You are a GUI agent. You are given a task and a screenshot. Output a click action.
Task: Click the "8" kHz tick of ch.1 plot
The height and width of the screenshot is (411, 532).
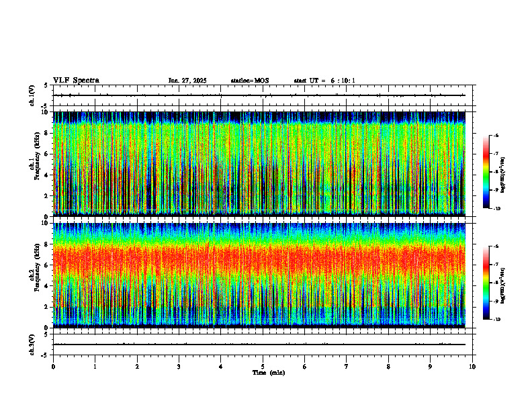[x=47, y=133]
